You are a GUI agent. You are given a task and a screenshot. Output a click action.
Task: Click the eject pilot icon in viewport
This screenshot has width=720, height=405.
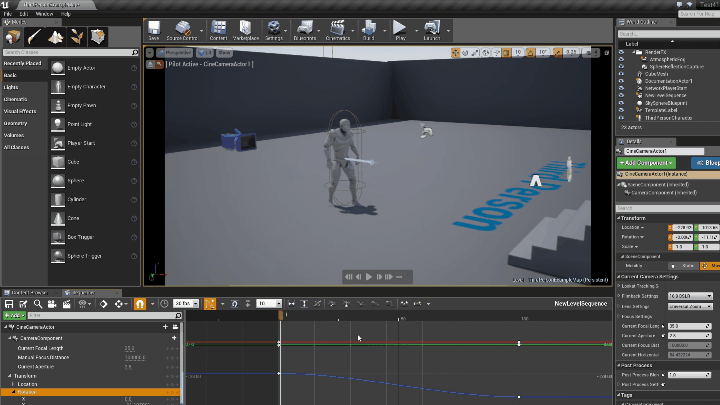(151, 64)
